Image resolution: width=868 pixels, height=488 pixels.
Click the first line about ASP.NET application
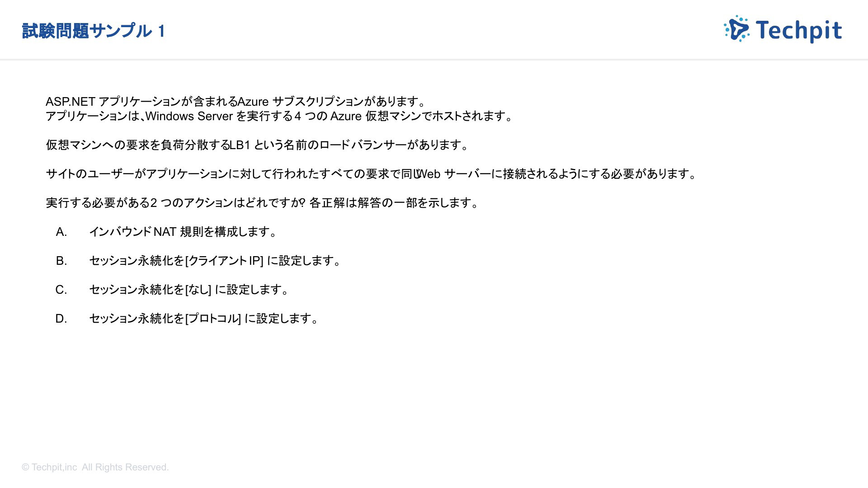[236, 102]
